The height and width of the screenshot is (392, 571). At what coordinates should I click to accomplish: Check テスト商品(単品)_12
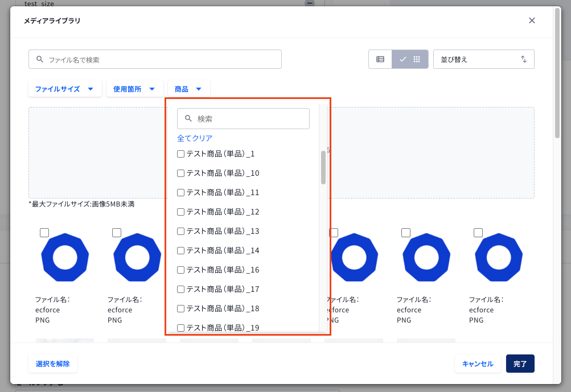click(x=180, y=212)
